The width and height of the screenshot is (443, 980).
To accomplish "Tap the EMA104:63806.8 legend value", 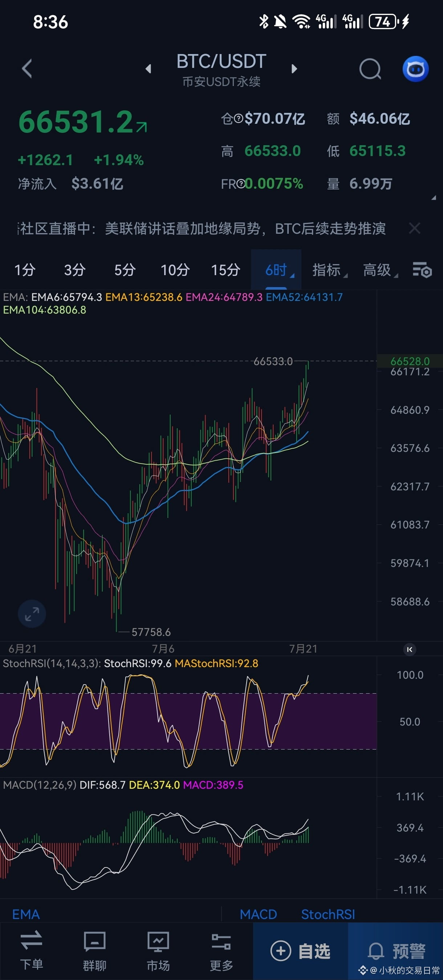I will 45,310.
